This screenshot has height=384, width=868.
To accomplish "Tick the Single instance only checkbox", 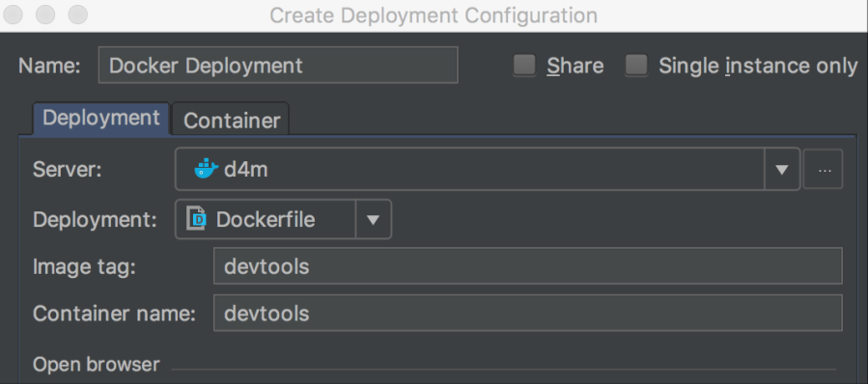I will point(636,66).
